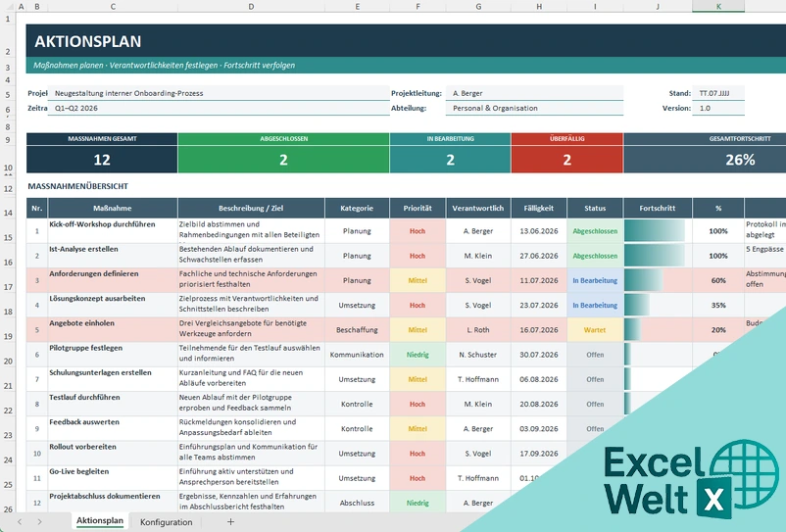Viewport: 786px width, 532px height.
Task: Click responsible 'L. Roth' cell
Action: (478, 330)
